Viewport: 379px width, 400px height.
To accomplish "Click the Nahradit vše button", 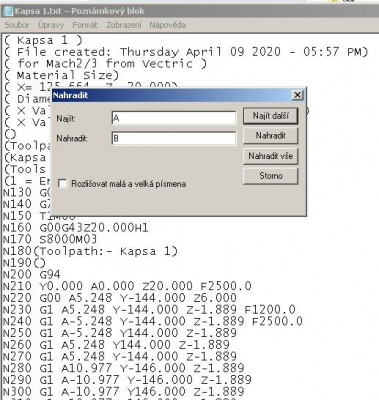I will (270, 156).
